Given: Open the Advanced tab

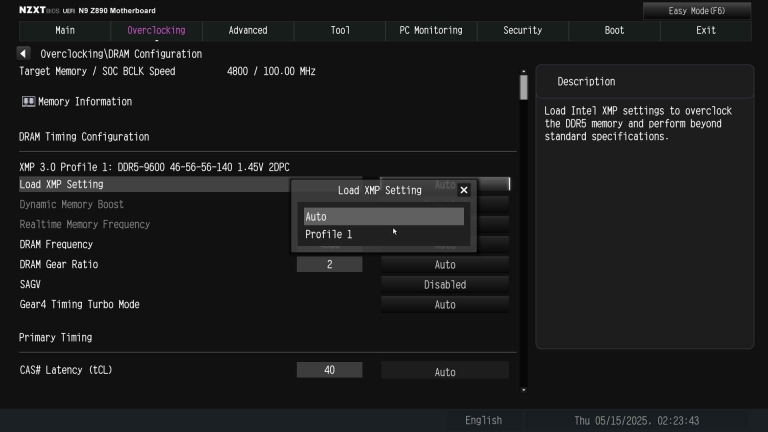Looking at the screenshot, I should pos(248,30).
